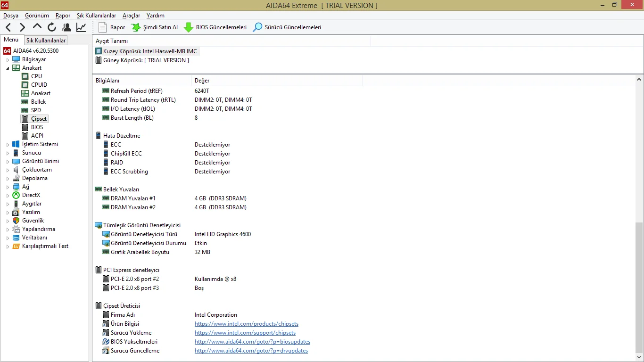
Task: Click the İşletim Sistemi Windows icon
Action: [16, 144]
